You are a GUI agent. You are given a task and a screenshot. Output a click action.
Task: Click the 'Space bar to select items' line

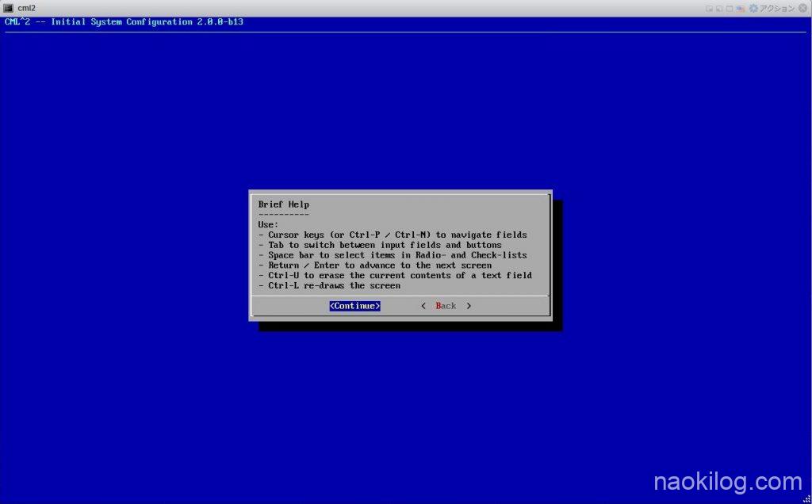pyautogui.click(x=393, y=255)
